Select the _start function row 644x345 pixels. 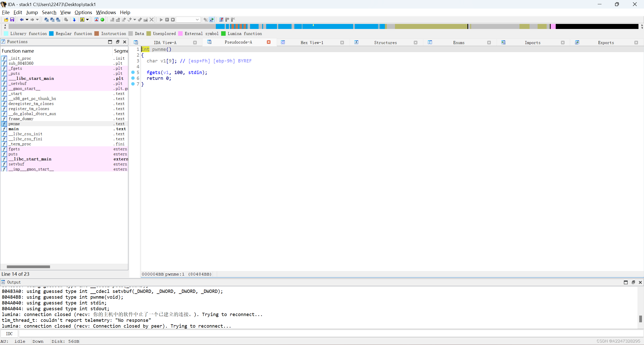tap(64, 93)
